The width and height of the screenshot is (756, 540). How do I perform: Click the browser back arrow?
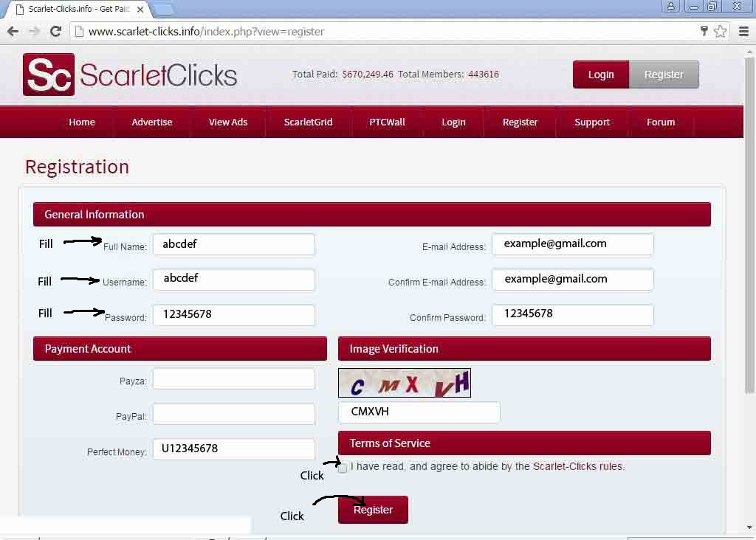click(13, 31)
